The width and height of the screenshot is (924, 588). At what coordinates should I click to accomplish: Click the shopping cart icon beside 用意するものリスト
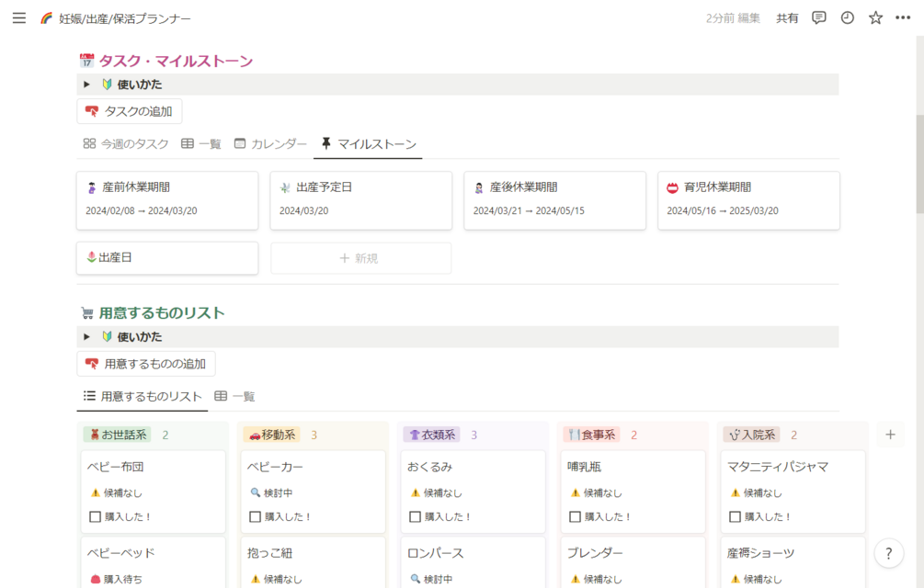pos(87,313)
